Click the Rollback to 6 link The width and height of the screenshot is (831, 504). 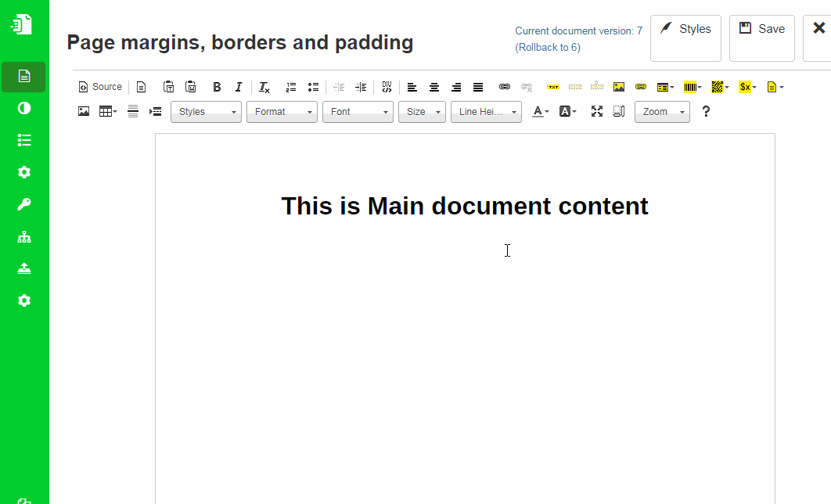click(x=548, y=47)
